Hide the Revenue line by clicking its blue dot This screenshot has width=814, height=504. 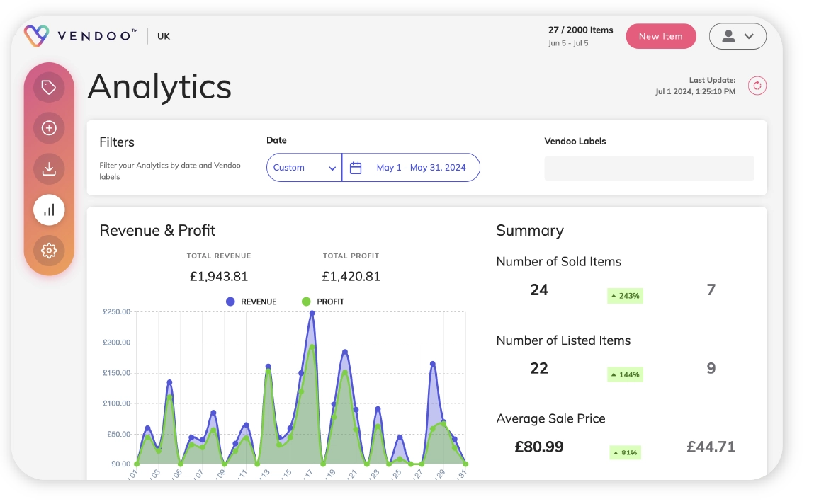tap(230, 302)
